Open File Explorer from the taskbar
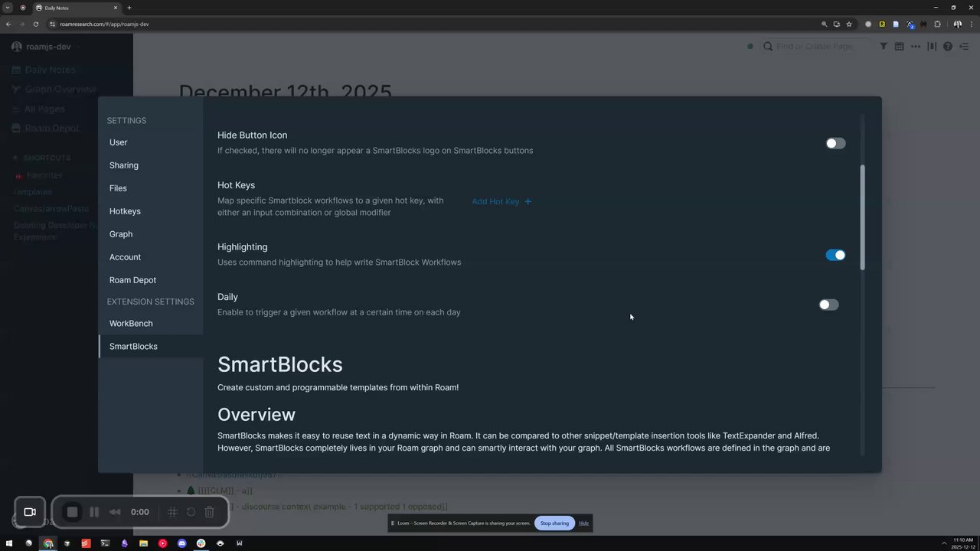The width and height of the screenshot is (980, 551). (x=143, y=543)
